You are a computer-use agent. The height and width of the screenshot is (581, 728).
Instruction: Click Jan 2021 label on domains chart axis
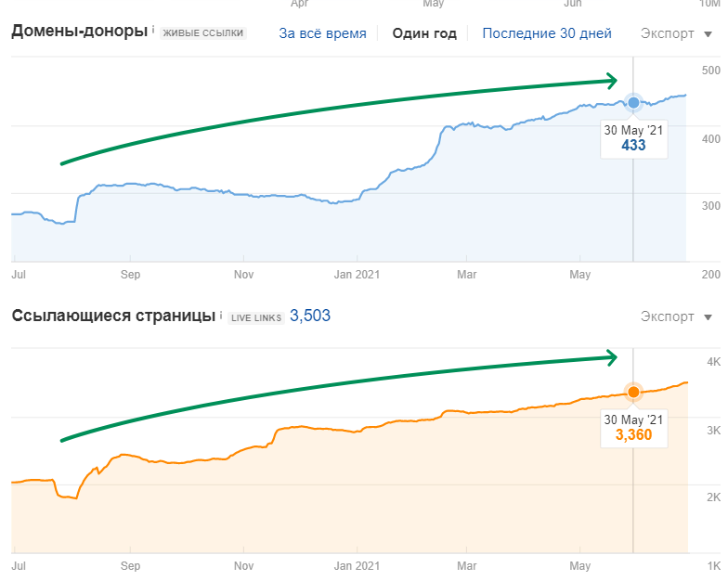357,275
